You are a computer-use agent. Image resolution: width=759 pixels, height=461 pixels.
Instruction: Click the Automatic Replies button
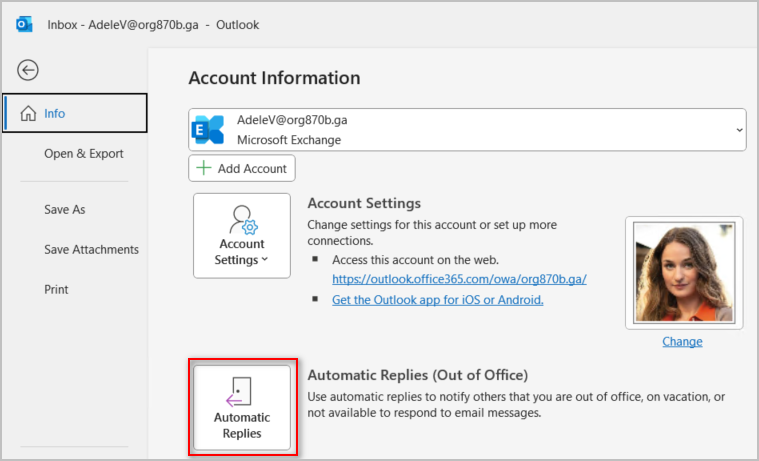[242, 408]
